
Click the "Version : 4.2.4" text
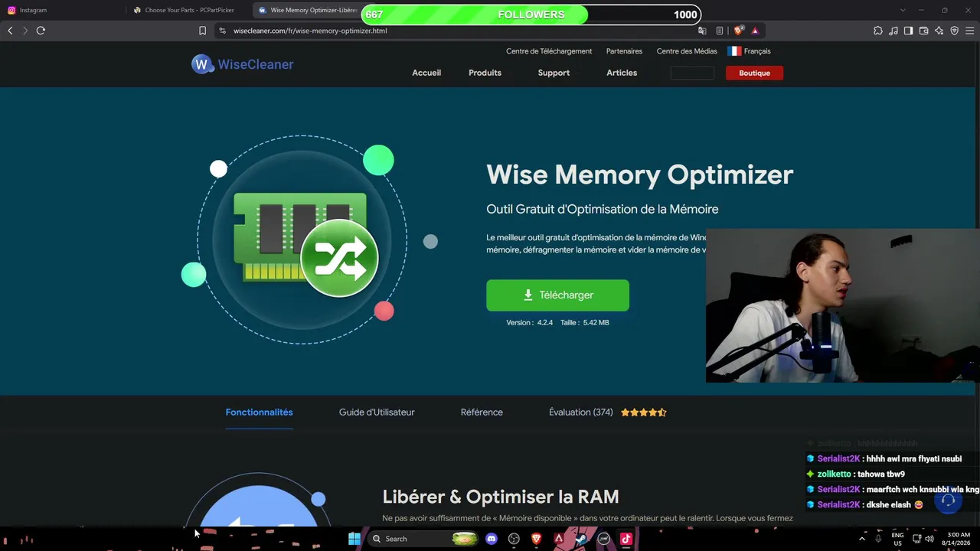point(529,323)
